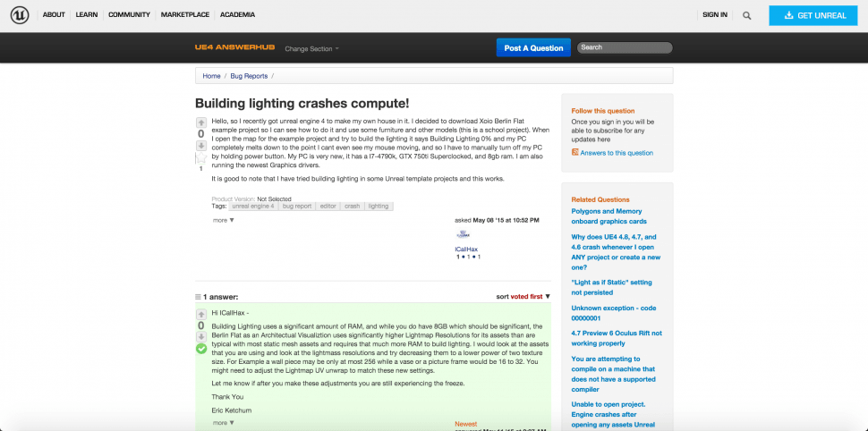Expand 'more' options under the question
This screenshot has height=431, width=868.
coord(223,220)
